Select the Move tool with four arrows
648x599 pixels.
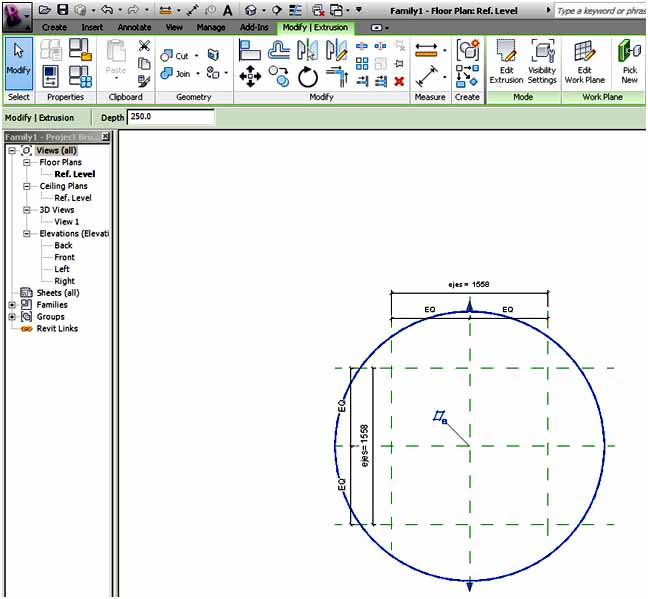click(250, 77)
